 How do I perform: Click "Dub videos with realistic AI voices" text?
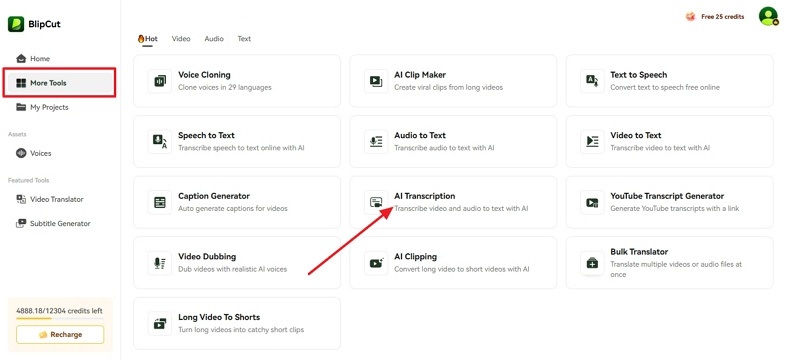(x=232, y=269)
